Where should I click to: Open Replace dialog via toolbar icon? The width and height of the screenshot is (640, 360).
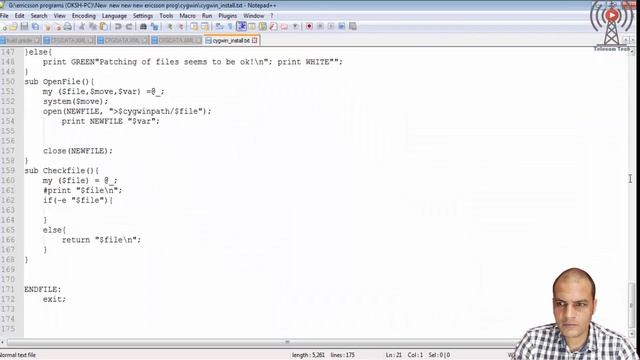(154, 27)
